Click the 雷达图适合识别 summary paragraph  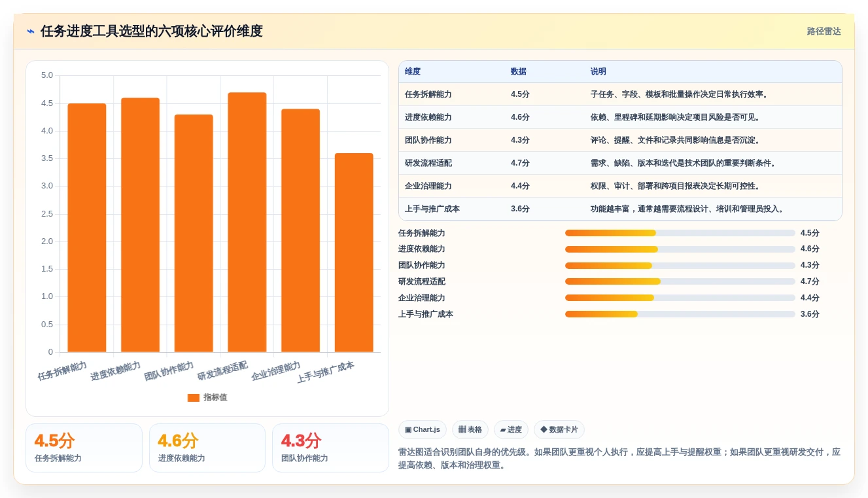pyautogui.click(x=619, y=459)
